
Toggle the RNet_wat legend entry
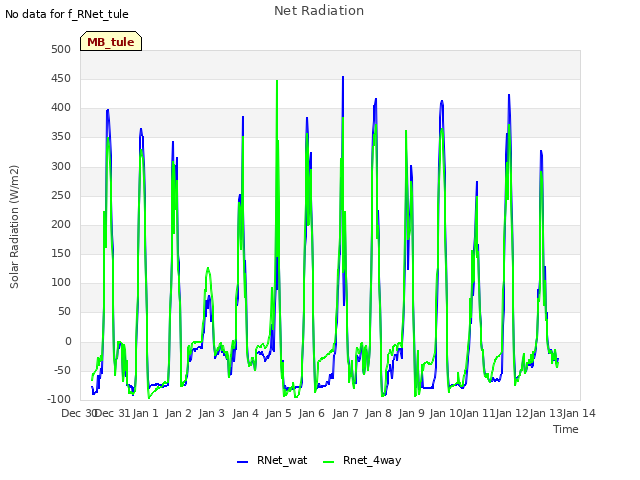coord(272,460)
